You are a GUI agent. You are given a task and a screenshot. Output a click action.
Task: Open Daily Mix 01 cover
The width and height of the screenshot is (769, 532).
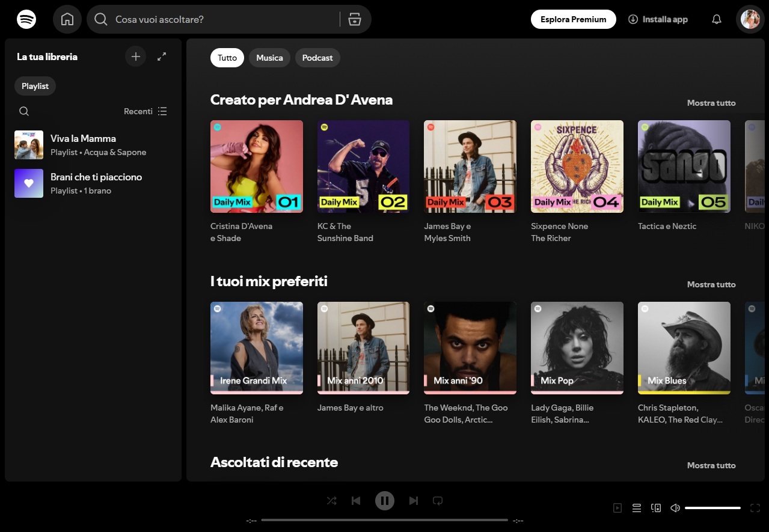point(257,167)
